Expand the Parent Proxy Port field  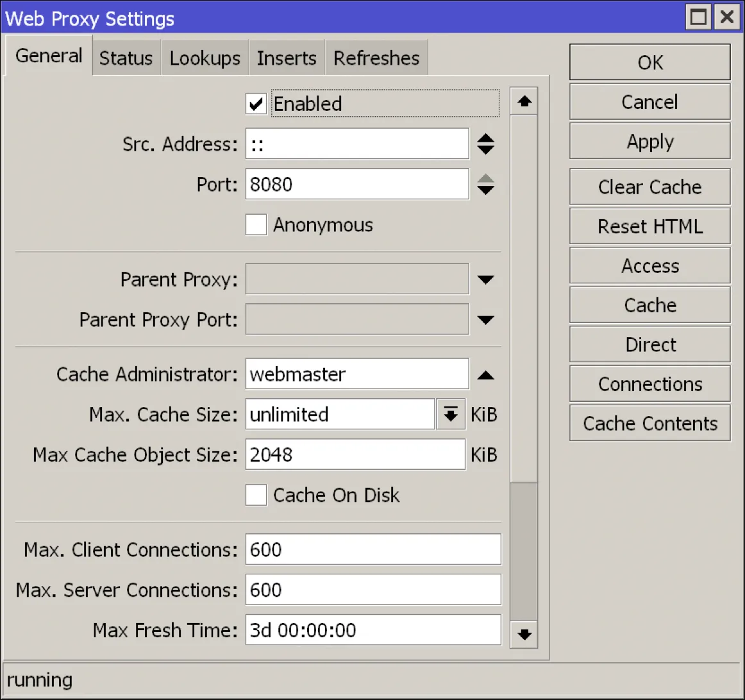pyautogui.click(x=485, y=320)
